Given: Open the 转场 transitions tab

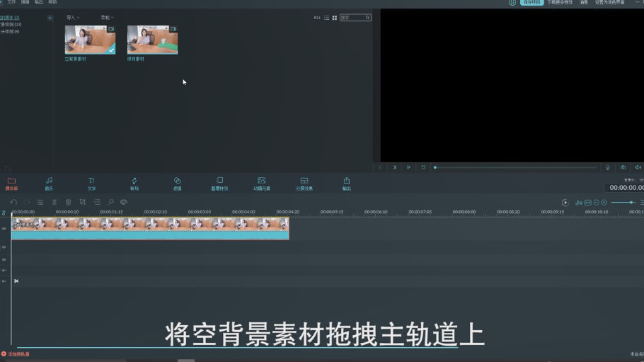Looking at the screenshot, I should point(134,184).
